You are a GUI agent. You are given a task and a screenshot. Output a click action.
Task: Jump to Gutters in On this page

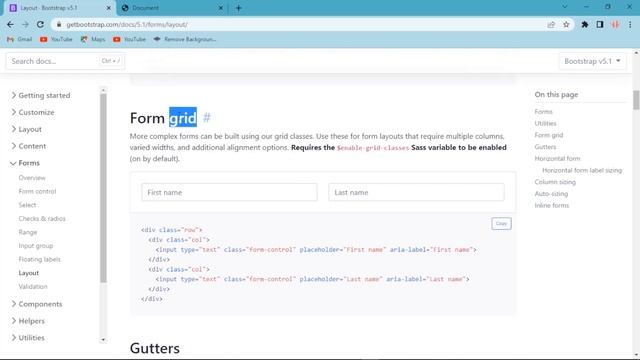coord(545,147)
